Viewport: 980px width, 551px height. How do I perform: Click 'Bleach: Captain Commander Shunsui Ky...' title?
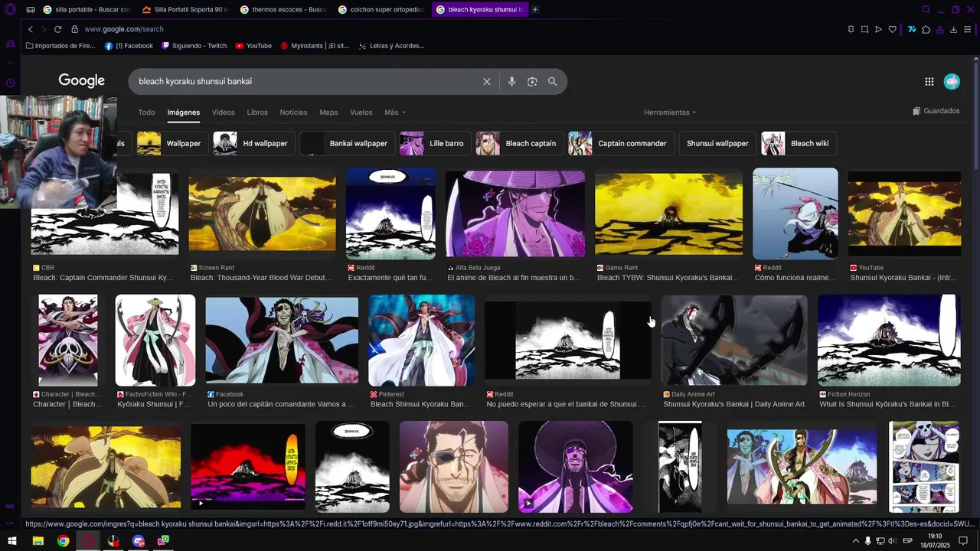103,278
